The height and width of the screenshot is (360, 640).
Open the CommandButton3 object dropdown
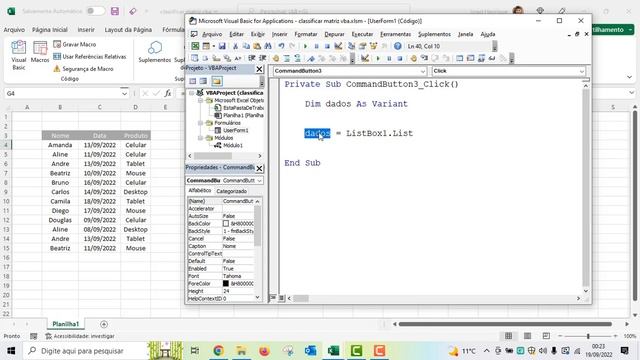[422, 71]
